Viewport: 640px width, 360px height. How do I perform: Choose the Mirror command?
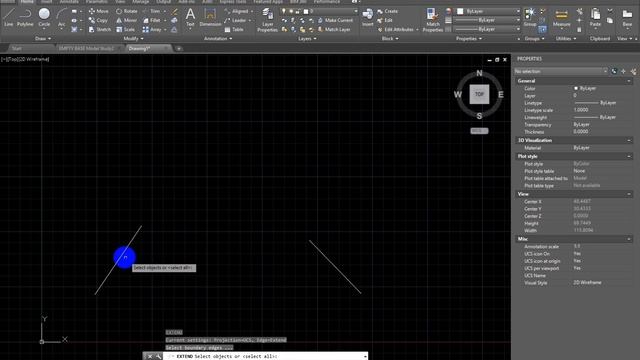pyautogui.click(x=127, y=20)
